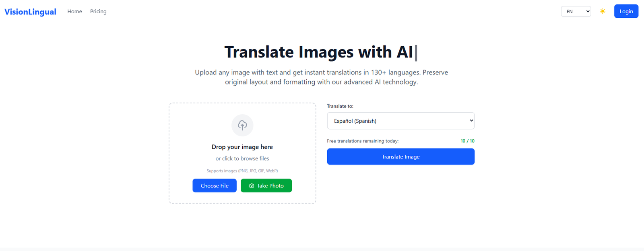The image size is (644, 251).
Task: Click the 10 / 10 remaining translations counter
Action: click(467, 141)
